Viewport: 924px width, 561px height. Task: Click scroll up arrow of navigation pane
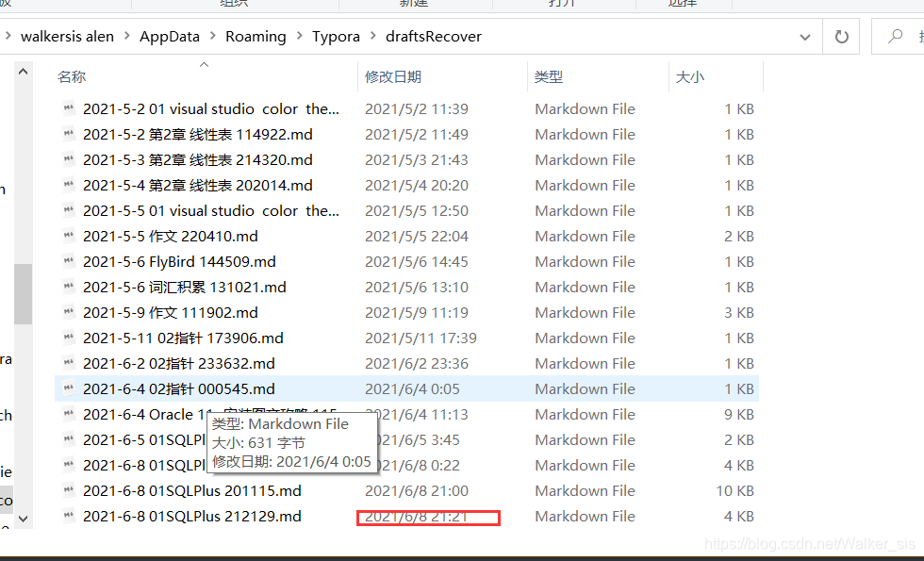(23, 72)
